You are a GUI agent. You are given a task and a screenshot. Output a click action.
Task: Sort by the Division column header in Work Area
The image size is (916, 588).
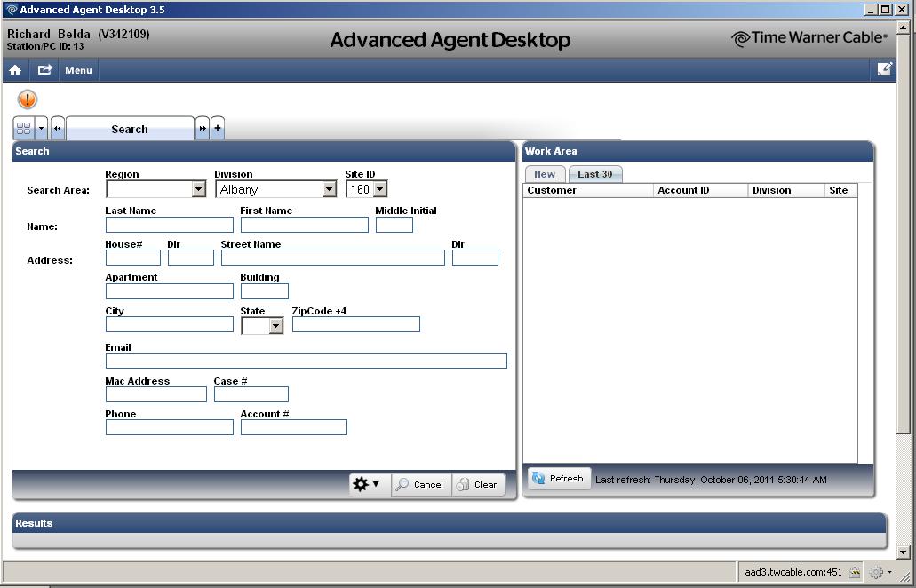point(786,190)
